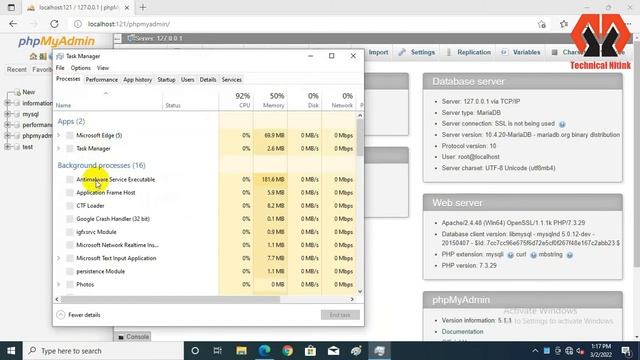Image resolution: width=640 pixels, height=360 pixels.
Task: Switch to Startup tab in Task Manager
Action: click(166, 80)
